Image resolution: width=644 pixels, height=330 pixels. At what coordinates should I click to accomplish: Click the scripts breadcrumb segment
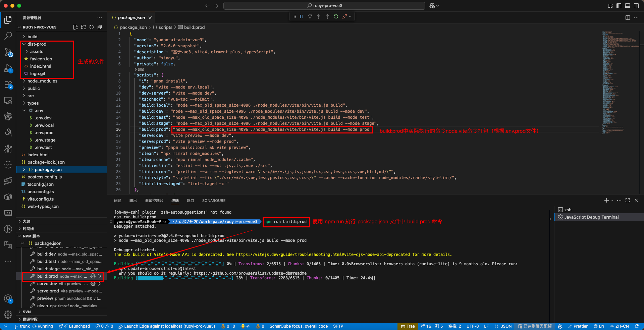point(165,27)
